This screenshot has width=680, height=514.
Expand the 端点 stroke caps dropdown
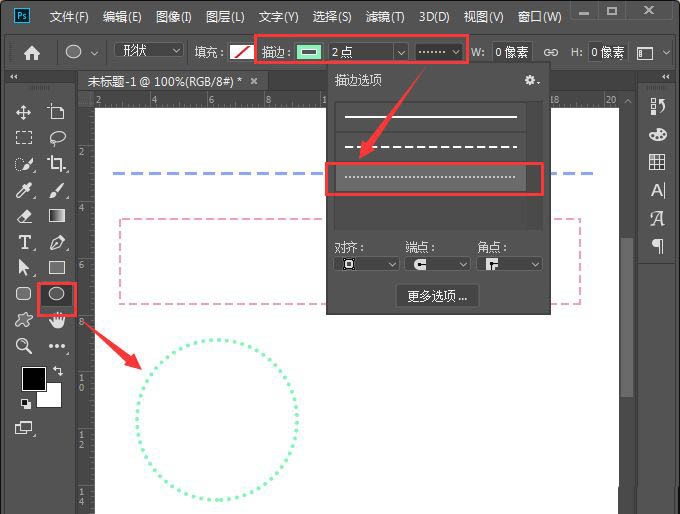point(437,264)
